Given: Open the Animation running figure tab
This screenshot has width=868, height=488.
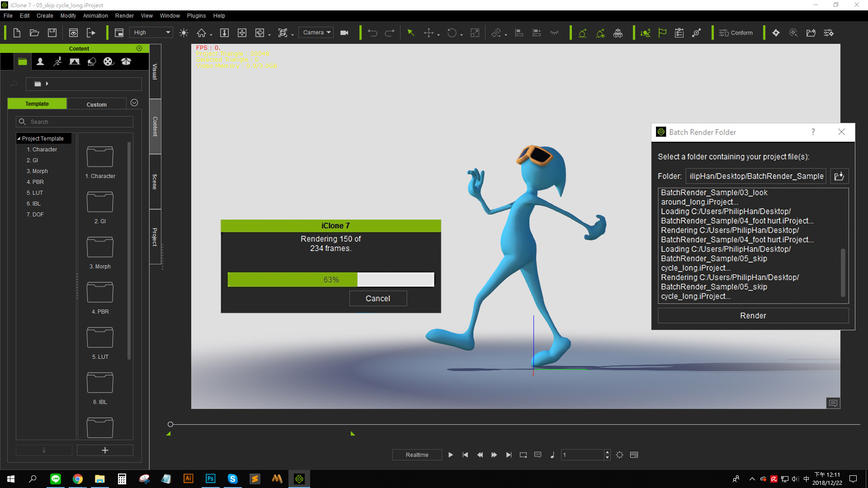Looking at the screenshot, I should 57,61.
